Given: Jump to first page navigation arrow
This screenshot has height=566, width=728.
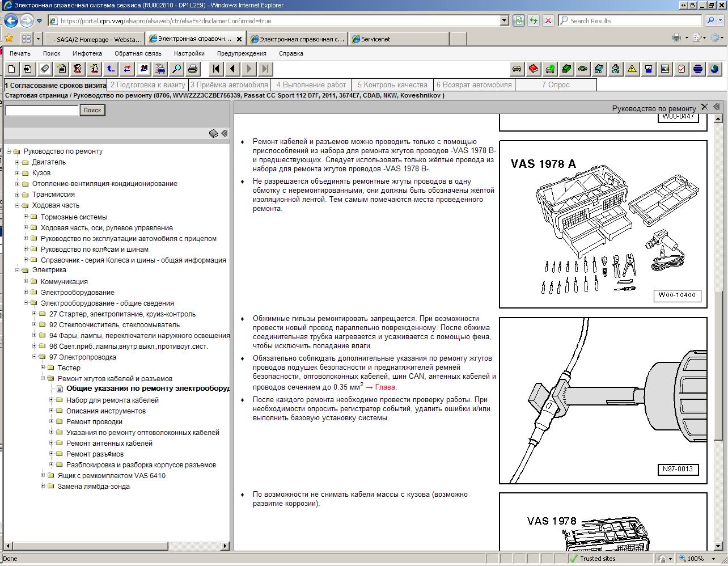Looking at the screenshot, I should [216, 69].
